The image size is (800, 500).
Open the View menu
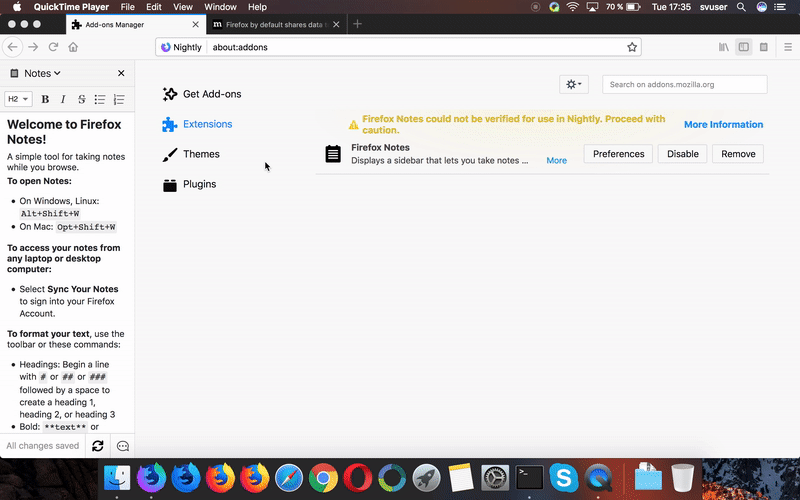pyautogui.click(x=183, y=7)
